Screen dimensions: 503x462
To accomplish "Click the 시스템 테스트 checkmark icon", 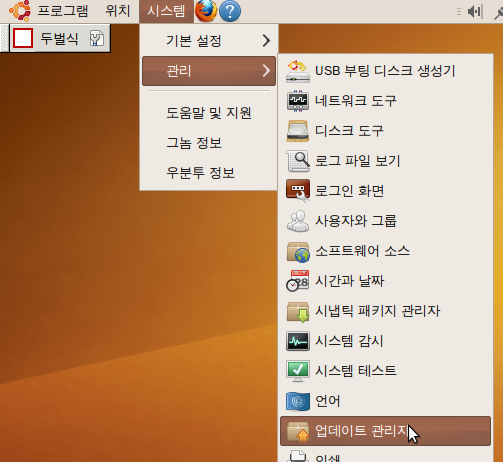I will [298, 371].
